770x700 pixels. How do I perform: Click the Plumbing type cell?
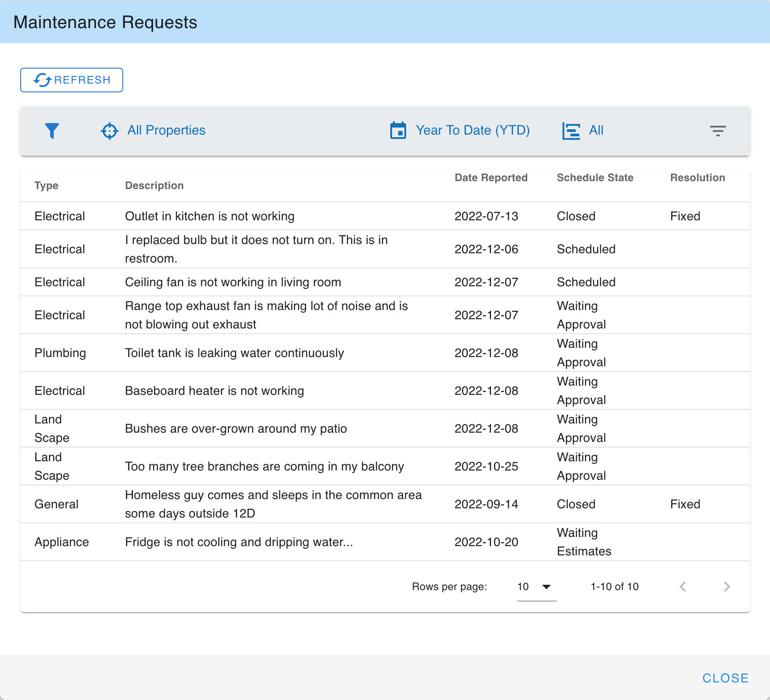(x=60, y=353)
